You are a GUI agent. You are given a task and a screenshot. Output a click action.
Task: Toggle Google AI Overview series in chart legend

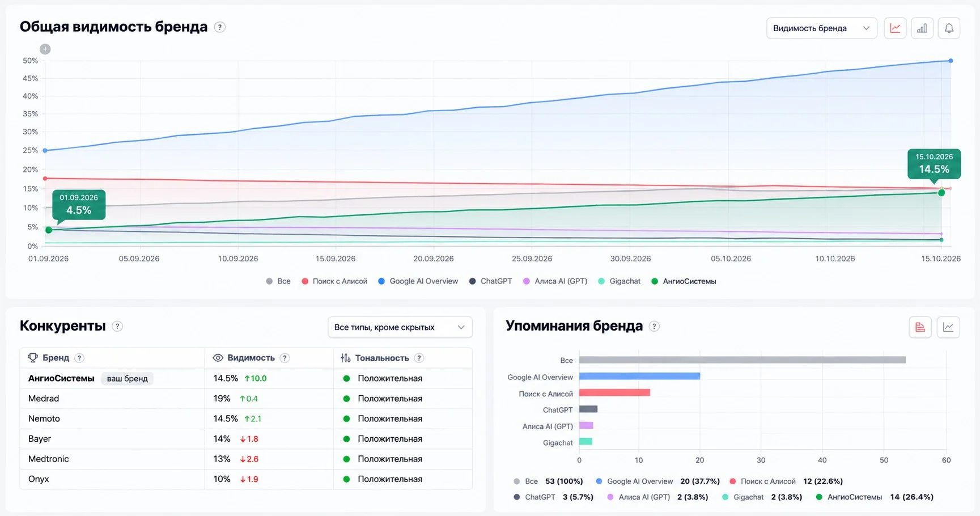pos(418,281)
